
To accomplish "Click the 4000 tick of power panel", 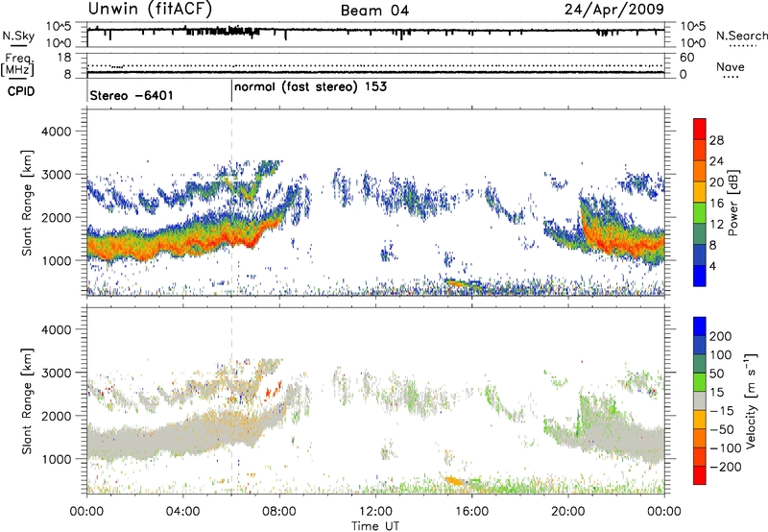I will coord(56,132).
